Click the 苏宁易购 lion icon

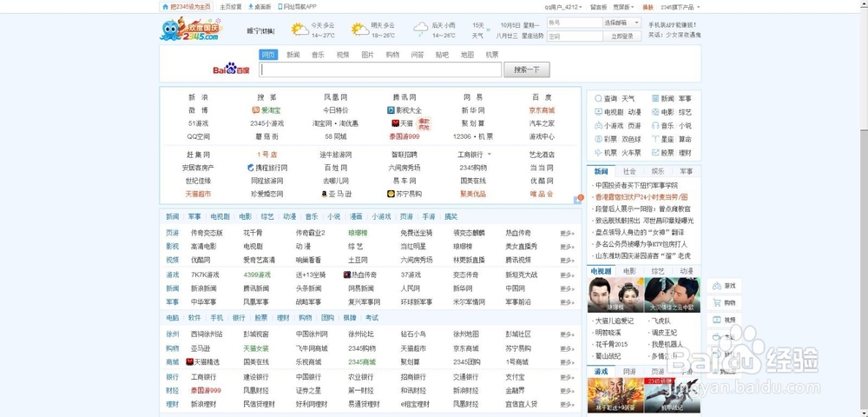click(391, 194)
